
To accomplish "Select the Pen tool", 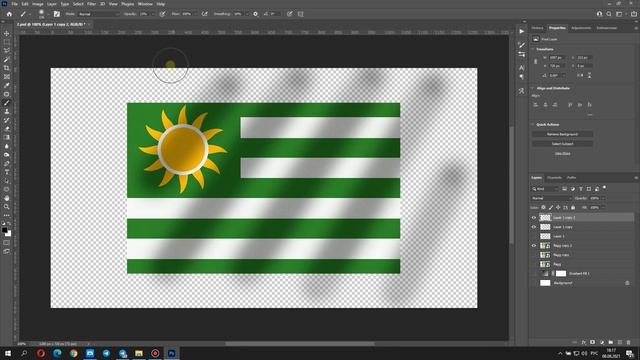I will point(7,164).
